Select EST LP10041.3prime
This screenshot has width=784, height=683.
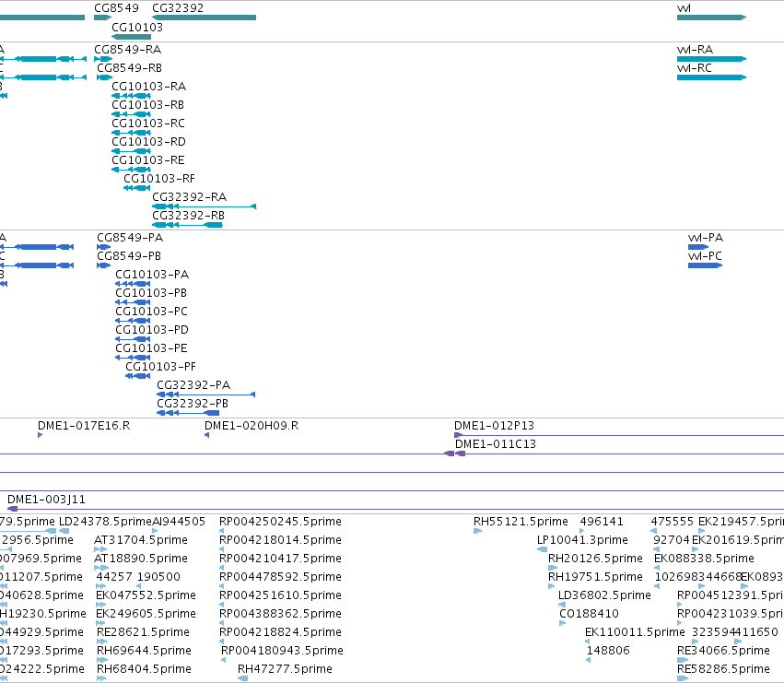(x=582, y=540)
